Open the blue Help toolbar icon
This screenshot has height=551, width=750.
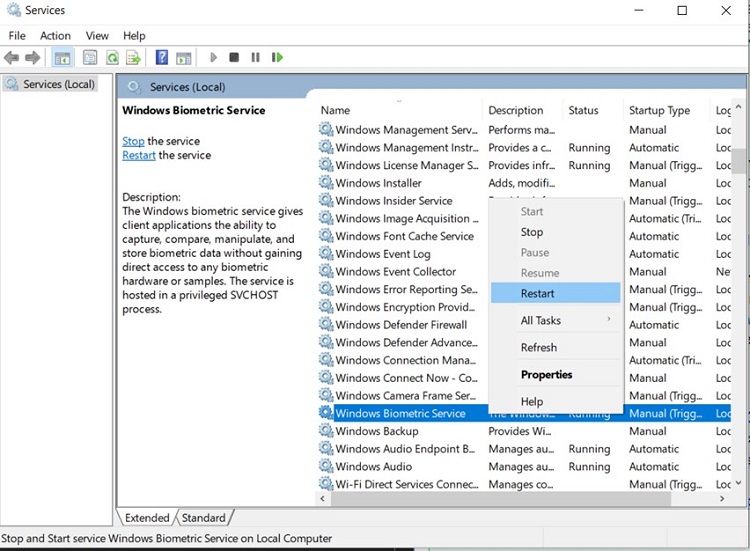[x=161, y=58]
